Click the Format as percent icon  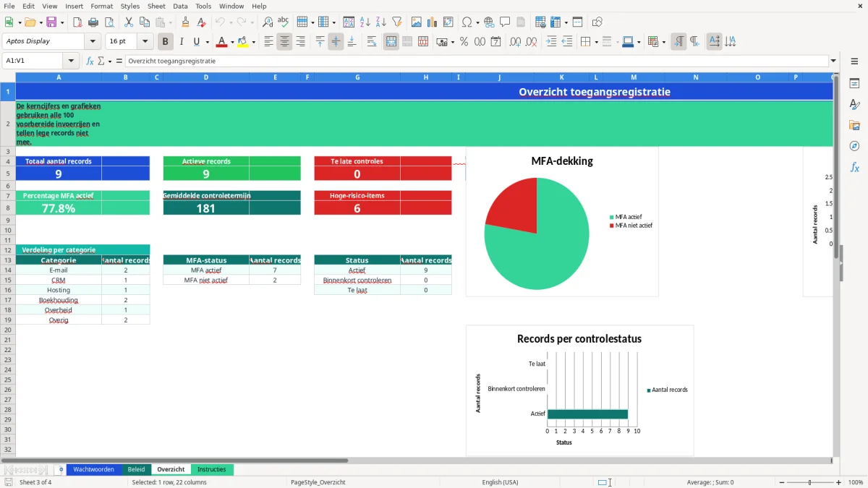click(x=464, y=42)
